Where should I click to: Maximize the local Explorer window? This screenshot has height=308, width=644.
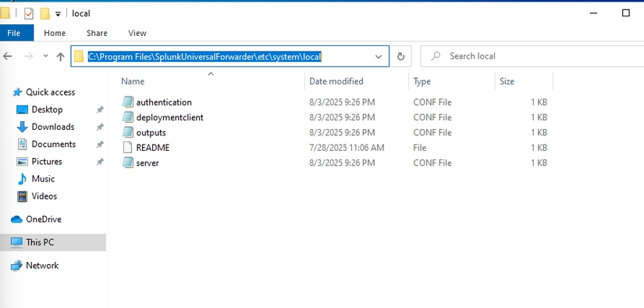coord(625,13)
